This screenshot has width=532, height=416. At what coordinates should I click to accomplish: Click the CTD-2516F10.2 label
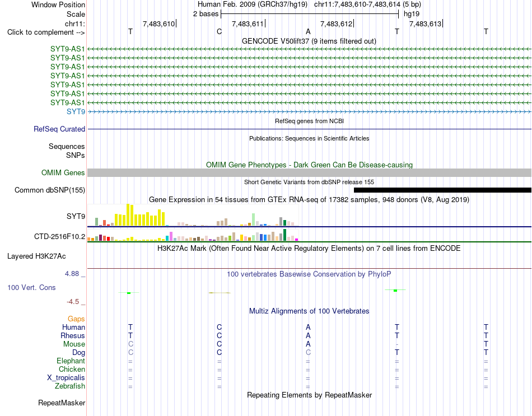60,236
